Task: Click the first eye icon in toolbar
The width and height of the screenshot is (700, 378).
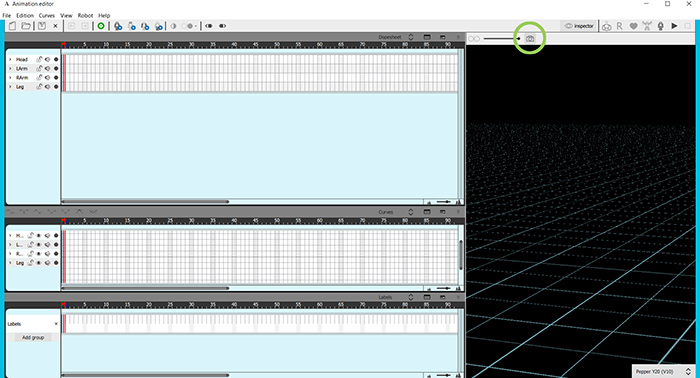Action: point(208,26)
